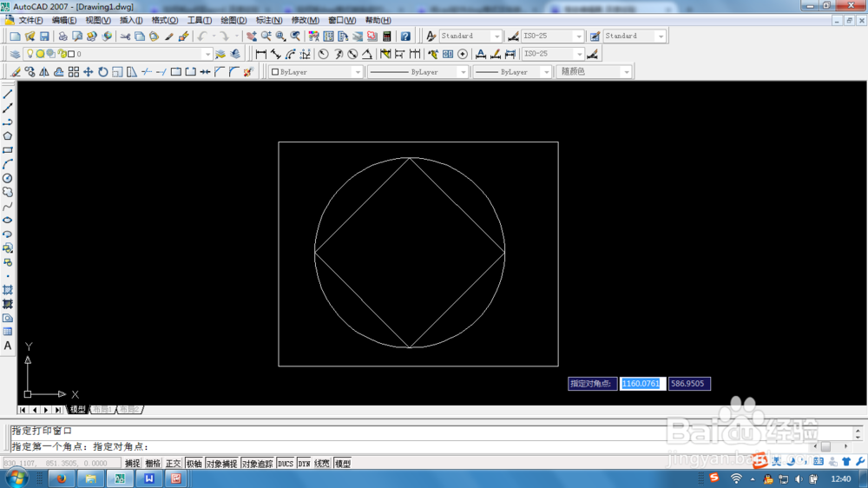Toggle 对象捕捉 object snap
This screenshot has width=868, height=488.
221,464
